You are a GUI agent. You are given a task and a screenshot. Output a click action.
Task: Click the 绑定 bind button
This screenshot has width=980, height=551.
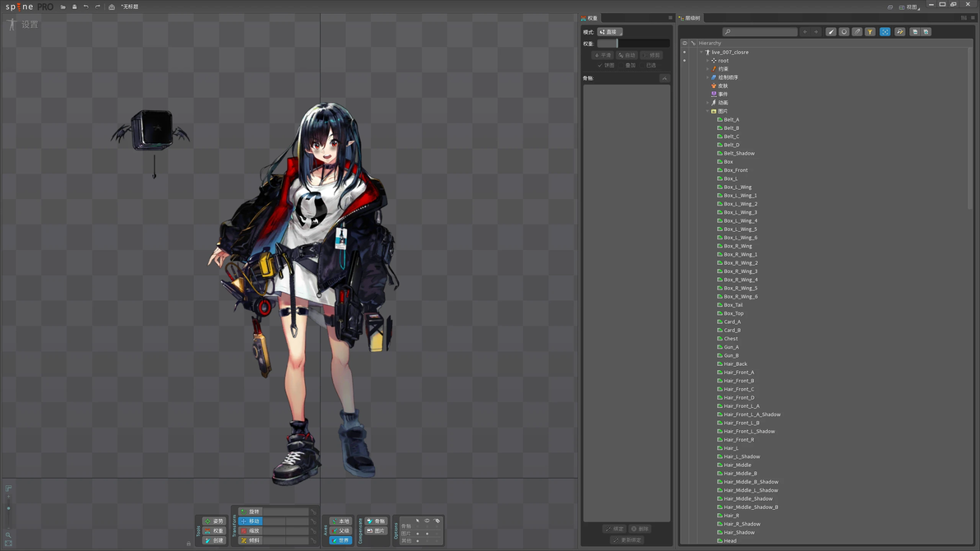[614, 529]
